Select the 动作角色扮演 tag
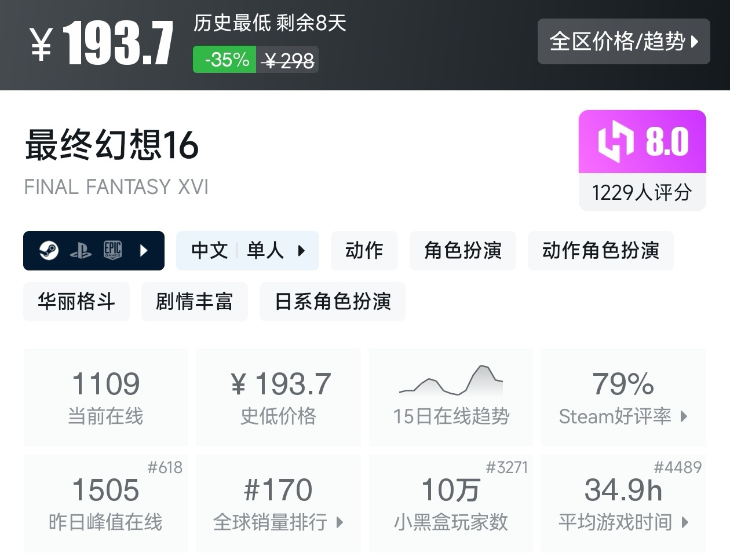 [600, 251]
